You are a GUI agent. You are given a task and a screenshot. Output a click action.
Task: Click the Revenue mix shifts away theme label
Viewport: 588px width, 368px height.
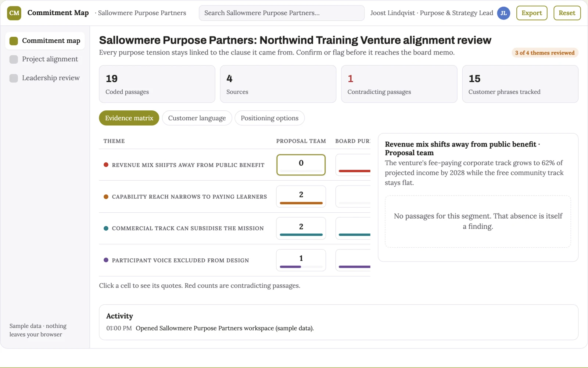tap(188, 165)
